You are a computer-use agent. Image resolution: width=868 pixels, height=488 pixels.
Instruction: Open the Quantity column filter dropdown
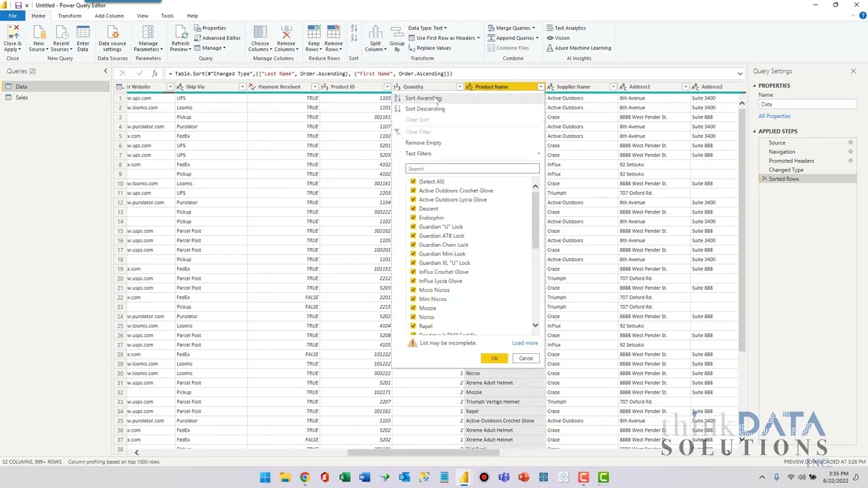tap(459, 87)
